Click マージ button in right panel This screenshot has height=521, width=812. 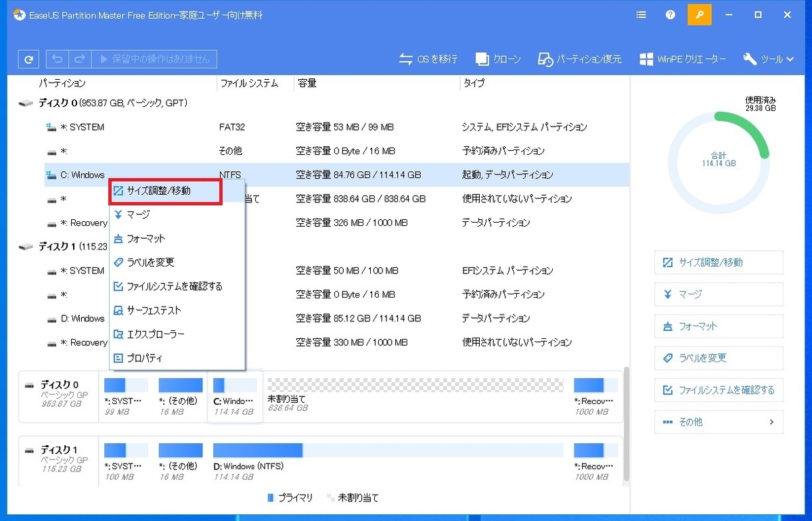[x=719, y=294]
